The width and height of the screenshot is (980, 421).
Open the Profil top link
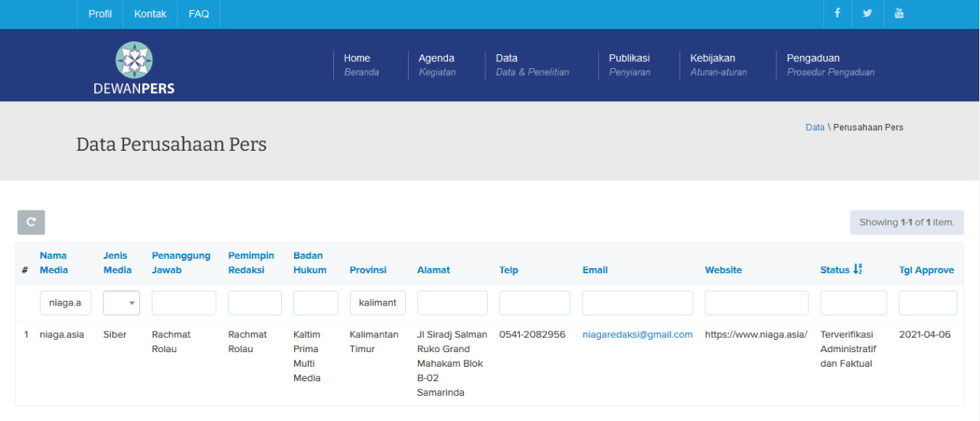click(100, 14)
